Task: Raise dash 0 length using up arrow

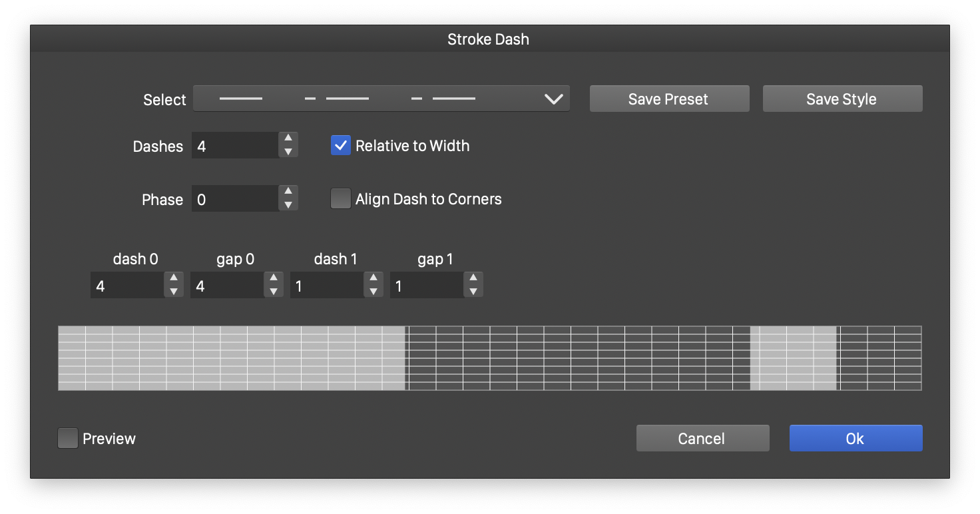Action: pos(173,278)
